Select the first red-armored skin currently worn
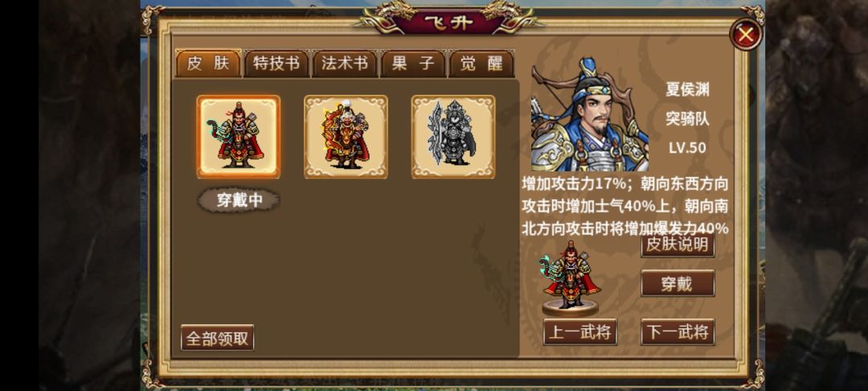868x391 pixels. click(239, 137)
